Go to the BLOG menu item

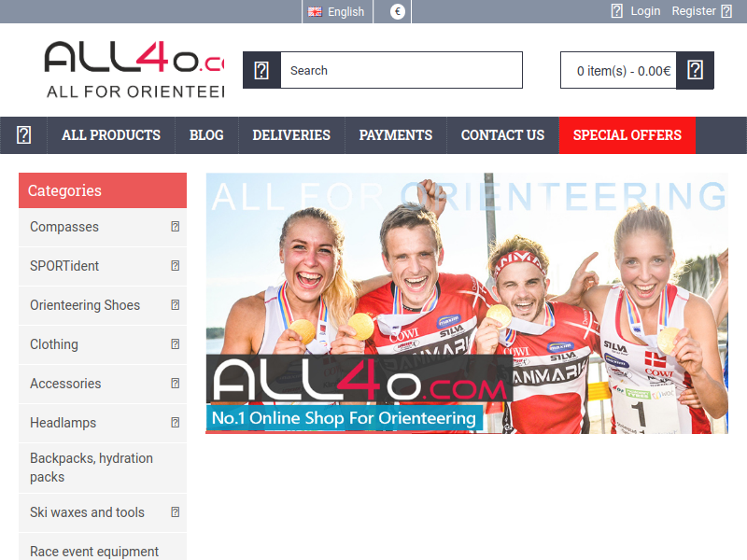click(x=206, y=135)
